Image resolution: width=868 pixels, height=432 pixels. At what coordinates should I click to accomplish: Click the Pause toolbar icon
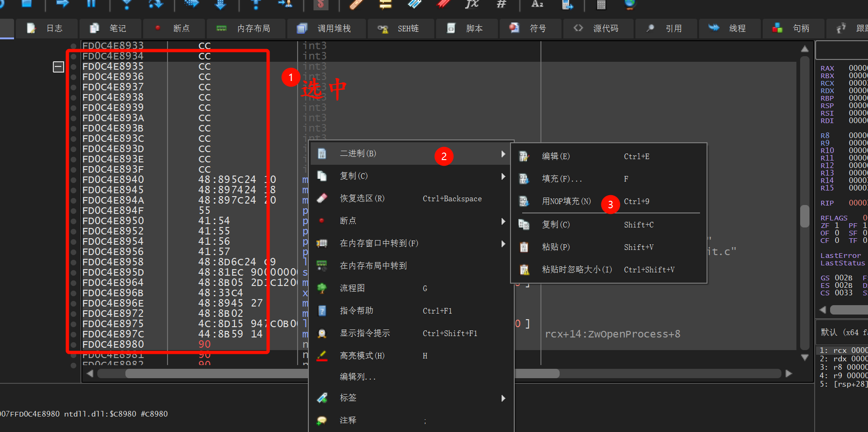pyautogui.click(x=91, y=4)
